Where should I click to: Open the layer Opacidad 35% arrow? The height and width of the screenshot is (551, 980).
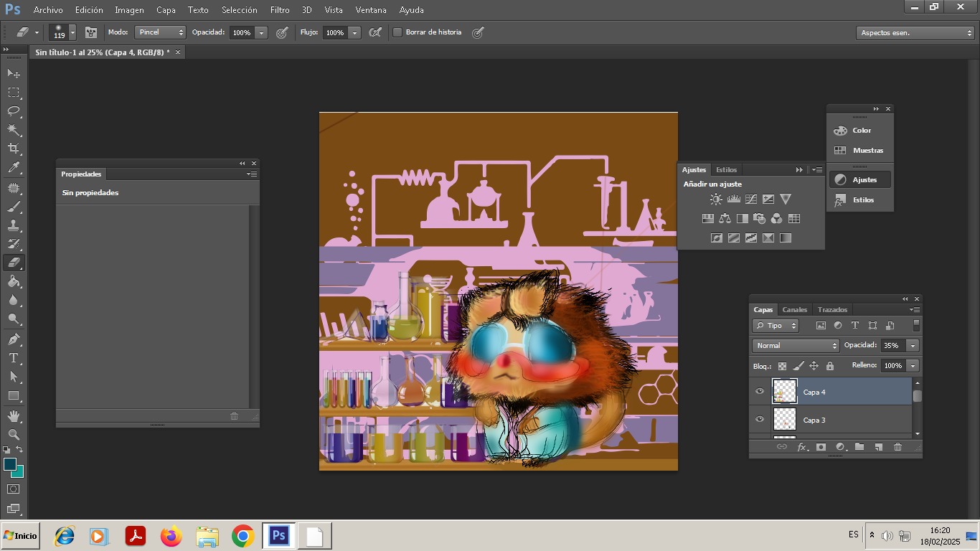[x=913, y=346]
